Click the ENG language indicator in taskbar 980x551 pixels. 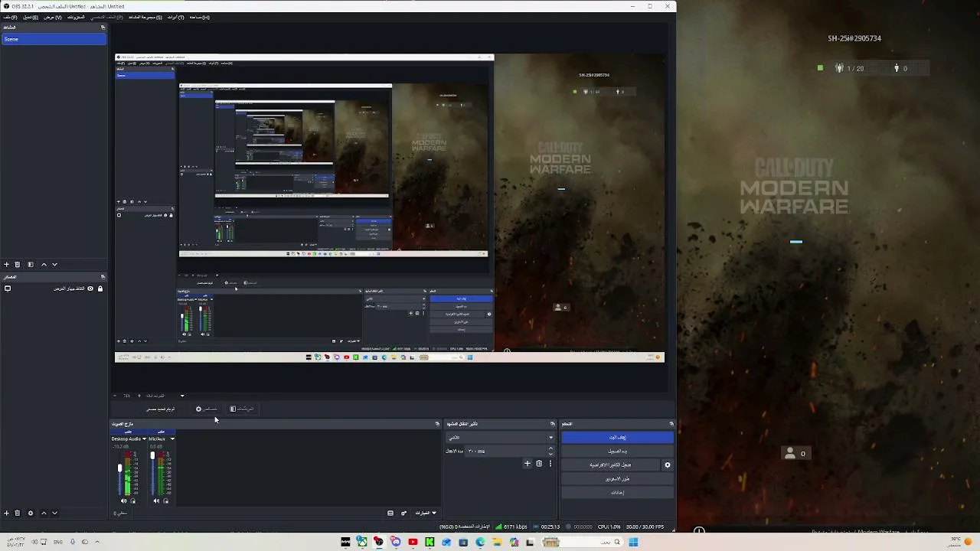(57, 542)
